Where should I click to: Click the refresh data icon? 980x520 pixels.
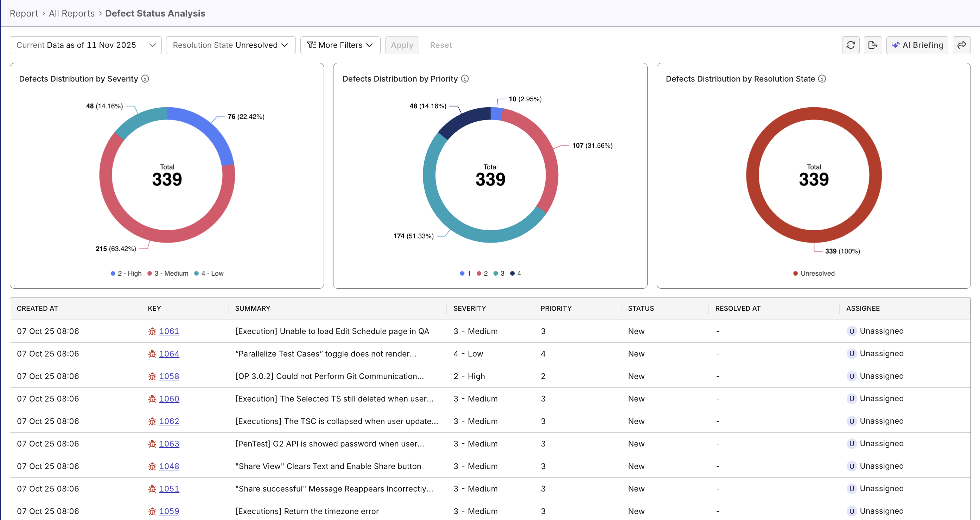click(851, 45)
